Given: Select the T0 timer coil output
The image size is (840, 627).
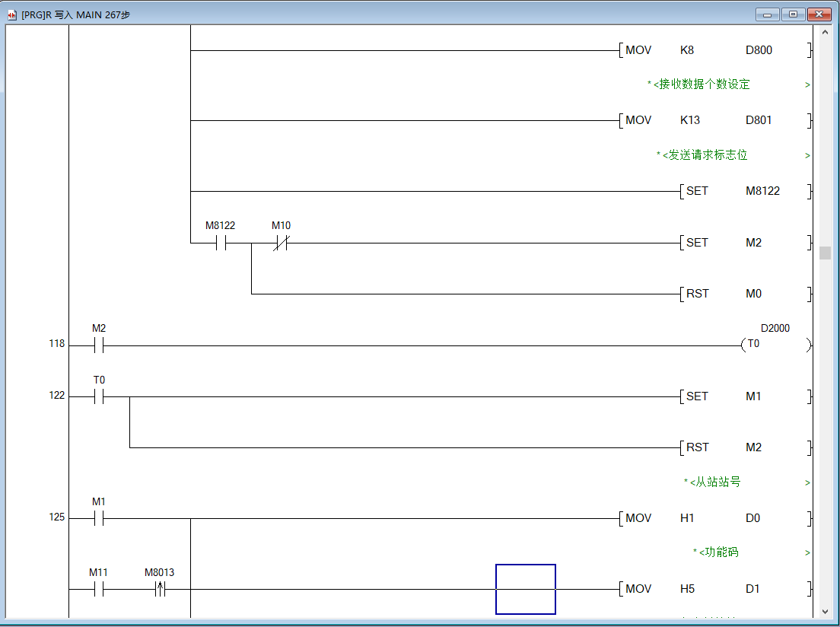Looking at the screenshot, I should coord(775,345).
